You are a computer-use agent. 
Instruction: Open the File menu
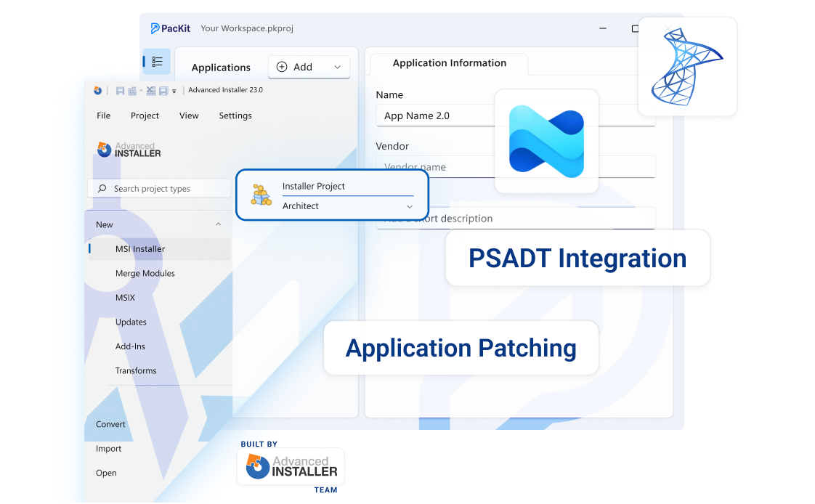click(x=104, y=115)
